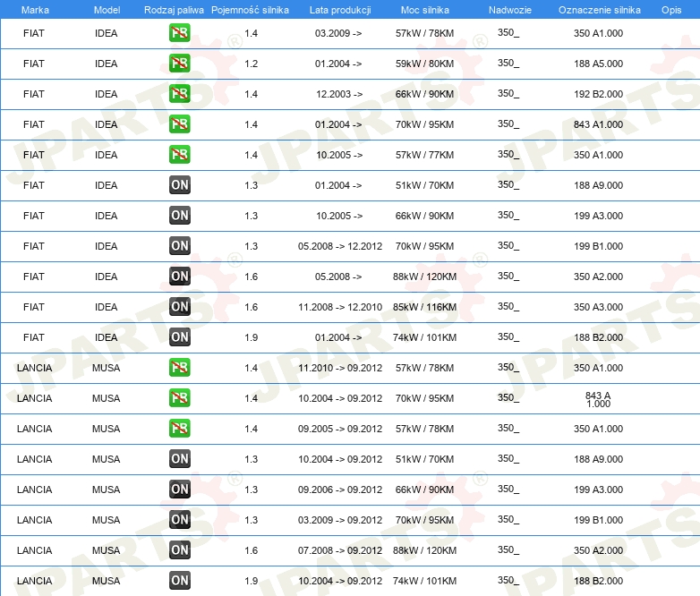This screenshot has height=596, width=700.
Task: Click petrol icon in Fiat Idea 843 A1.000 row
Action: point(179,124)
